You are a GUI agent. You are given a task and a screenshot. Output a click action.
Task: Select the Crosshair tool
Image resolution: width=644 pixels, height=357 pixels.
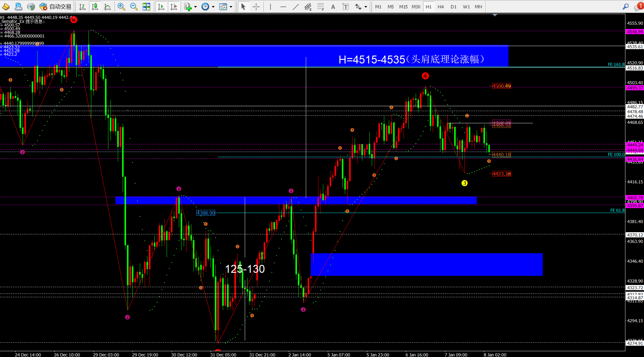coord(256,6)
